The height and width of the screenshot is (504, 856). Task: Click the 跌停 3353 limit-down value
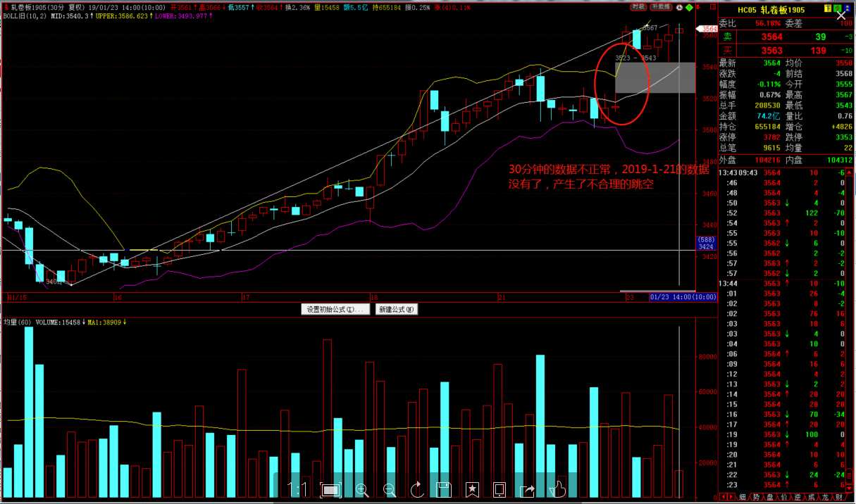843,137
